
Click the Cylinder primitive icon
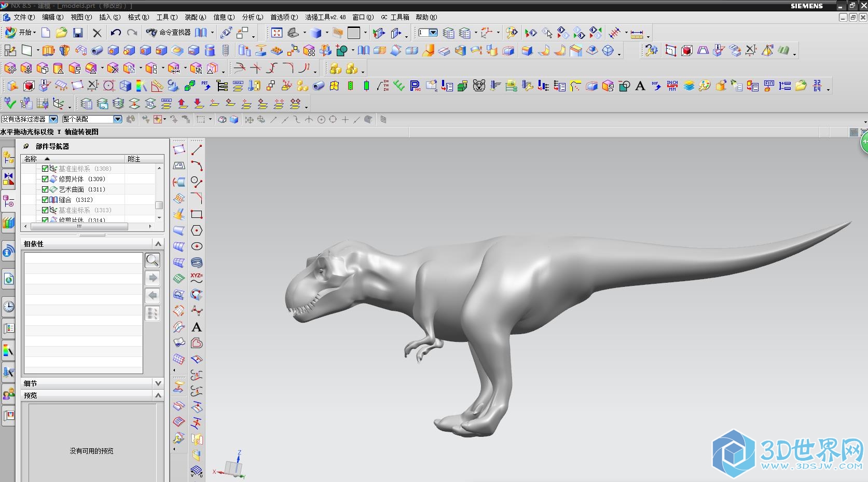pos(210,50)
